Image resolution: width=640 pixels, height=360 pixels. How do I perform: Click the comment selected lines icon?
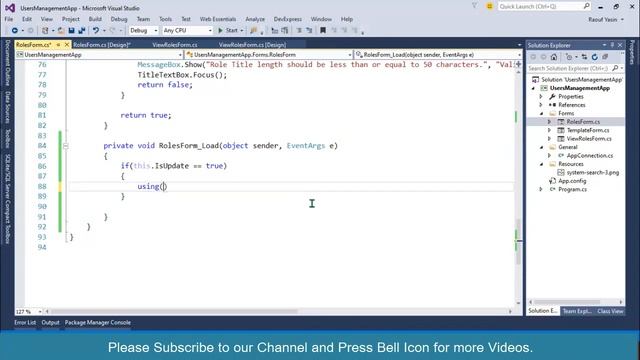(275, 31)
